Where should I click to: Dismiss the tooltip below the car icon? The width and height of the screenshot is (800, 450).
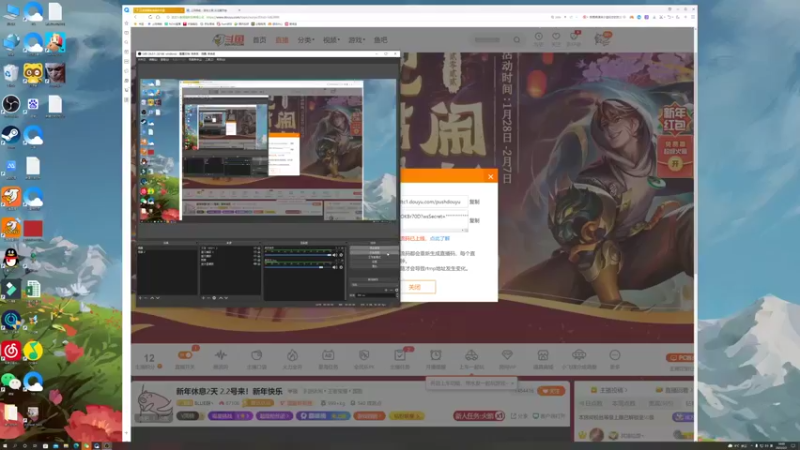tap(512, 383)
